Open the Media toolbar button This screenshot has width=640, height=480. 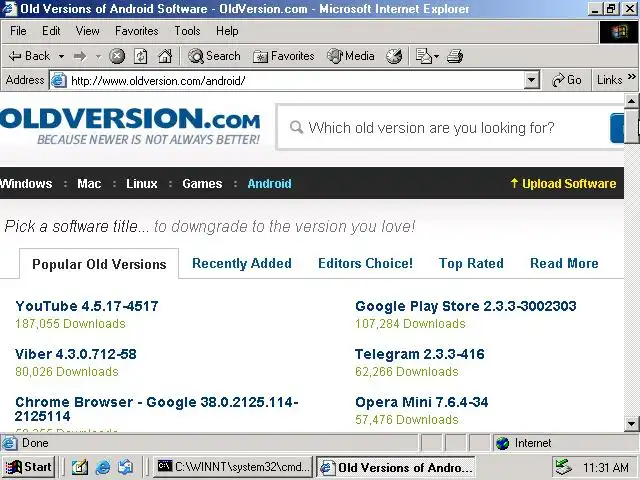pos(351,56)
